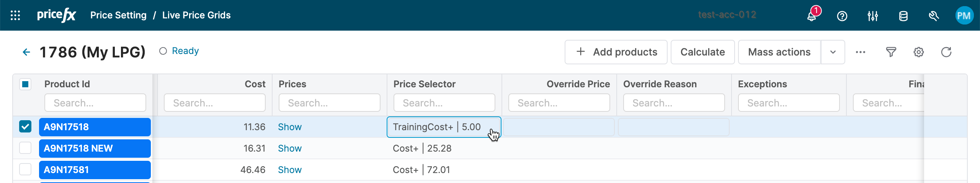Click the Add products button

[616, 52]
